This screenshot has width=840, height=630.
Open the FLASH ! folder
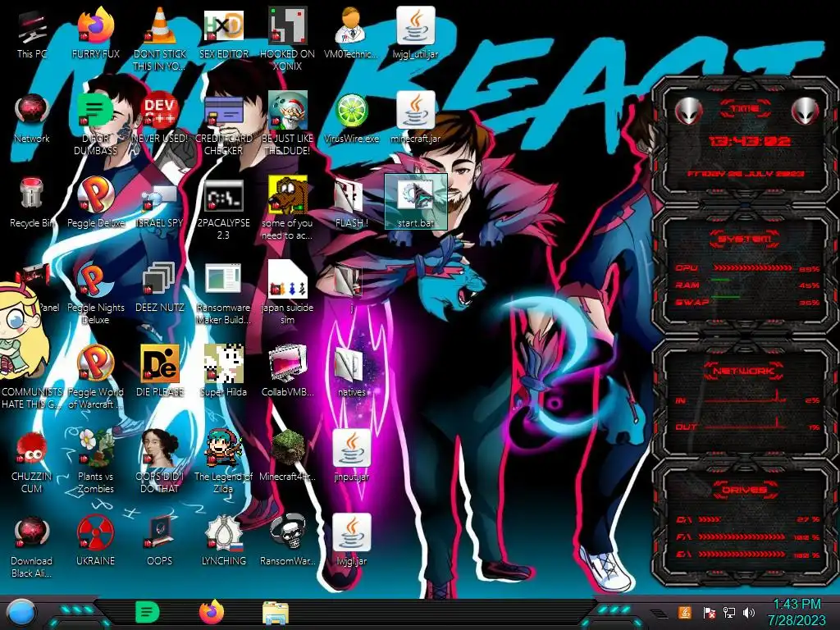[351, 203]
